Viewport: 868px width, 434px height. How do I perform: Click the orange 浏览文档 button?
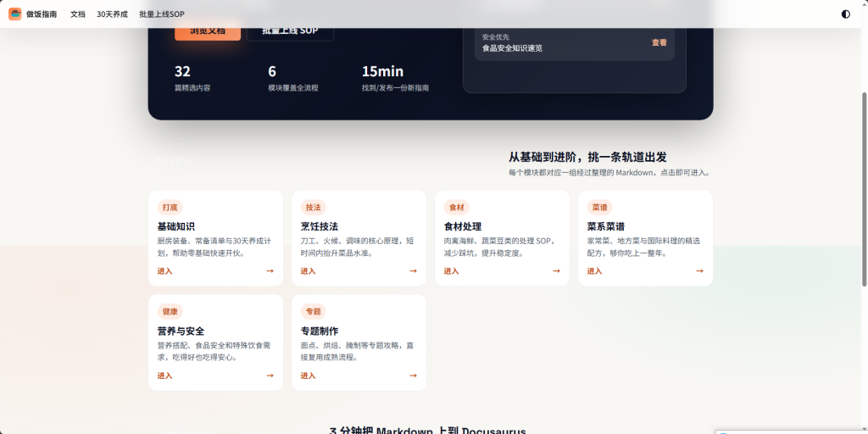click(208, 32)
